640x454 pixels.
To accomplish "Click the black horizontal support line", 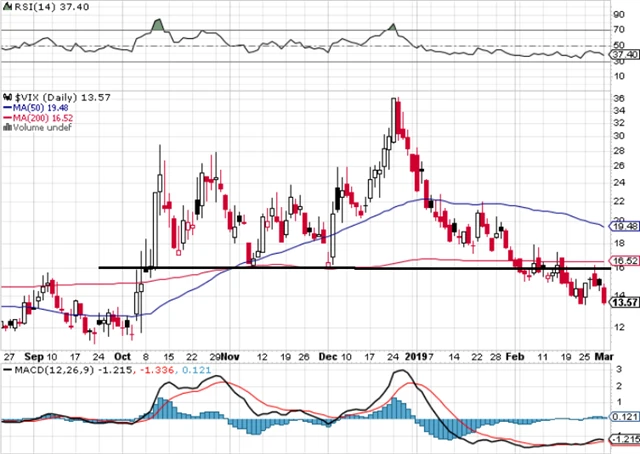I will (300, 268).
